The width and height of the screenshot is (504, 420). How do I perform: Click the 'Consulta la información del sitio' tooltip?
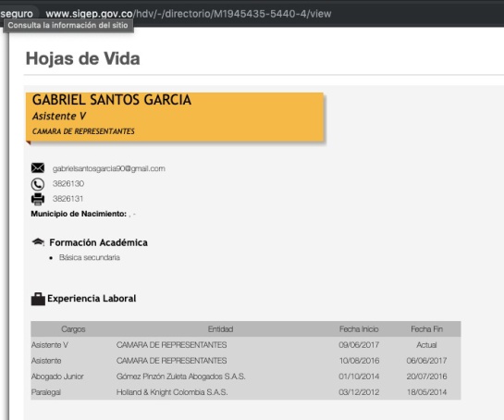68,25
